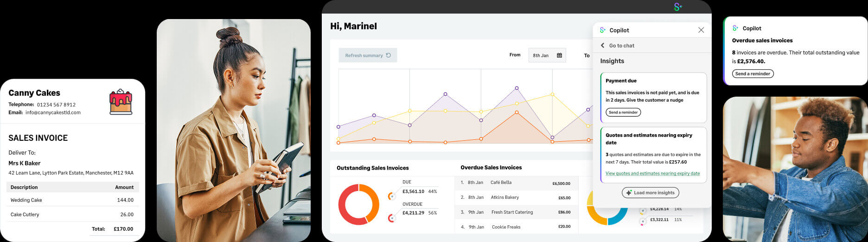The width and height of the screenshot is (868, 242).
Task: Click the Canny Cakes cake logo icon
Action: tap(121, 102)
